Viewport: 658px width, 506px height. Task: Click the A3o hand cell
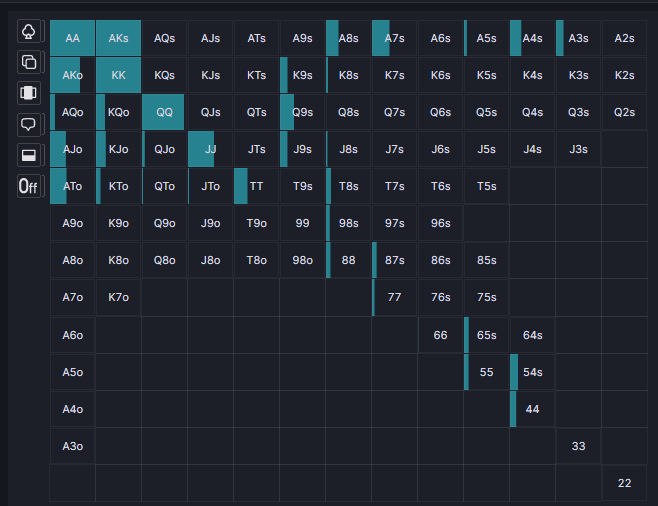[72, 446]
